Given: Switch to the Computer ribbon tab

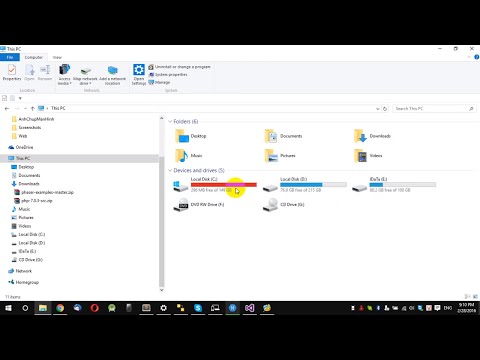Looking at the screenshot, I should coord(34,57).
